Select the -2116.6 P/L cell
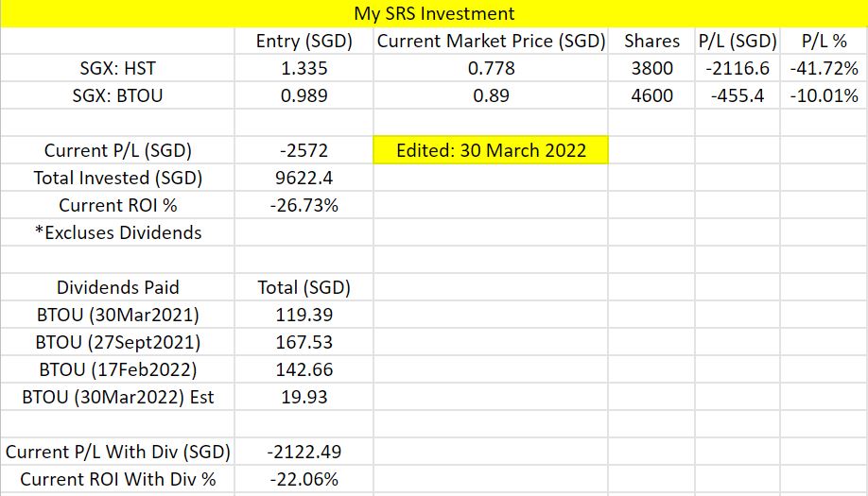Image resolution: width=868 pixels, height=496 pixels. coord(738,68)
